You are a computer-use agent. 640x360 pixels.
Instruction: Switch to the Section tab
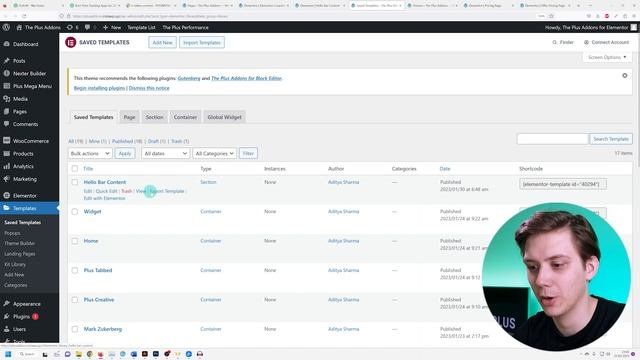(x=154, y=117)
